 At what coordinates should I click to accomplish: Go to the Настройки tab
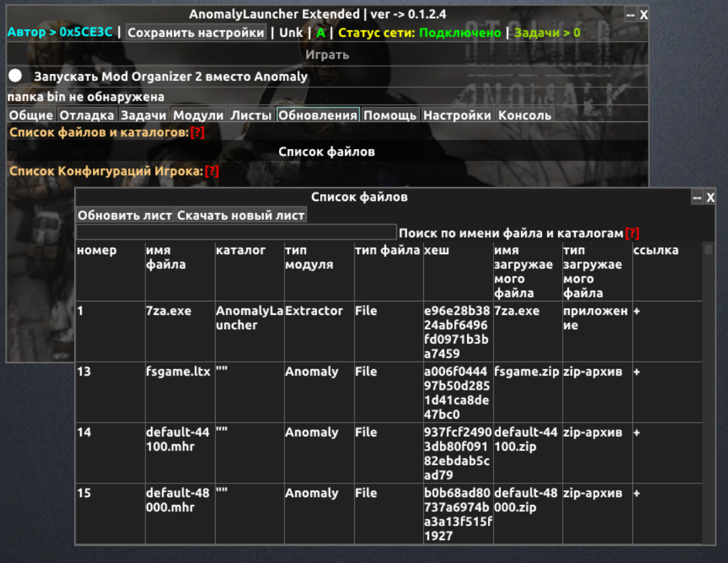click(457, 115)
